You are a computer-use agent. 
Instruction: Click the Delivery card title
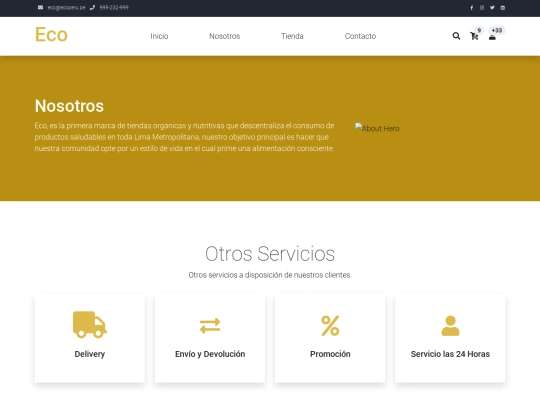pyautogui.click(x=90, y=354)
